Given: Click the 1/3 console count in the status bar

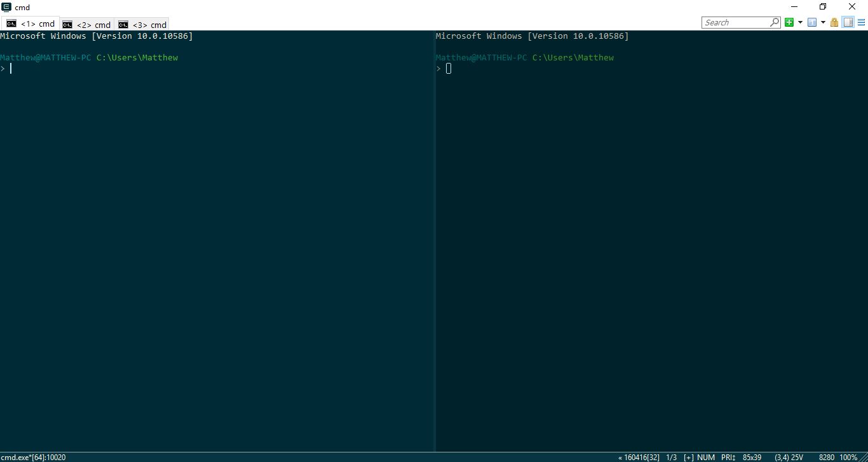Looking at the screenshot, I should 671,458.
